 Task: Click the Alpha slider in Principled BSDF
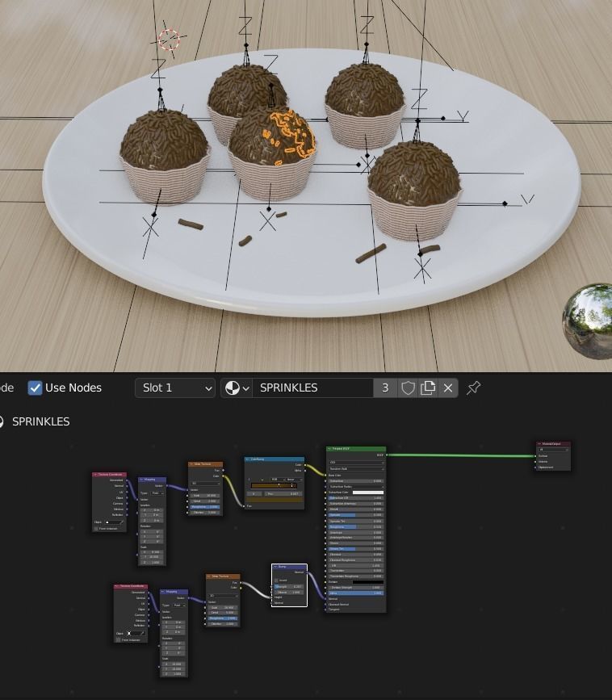click(x=356, y=593)
